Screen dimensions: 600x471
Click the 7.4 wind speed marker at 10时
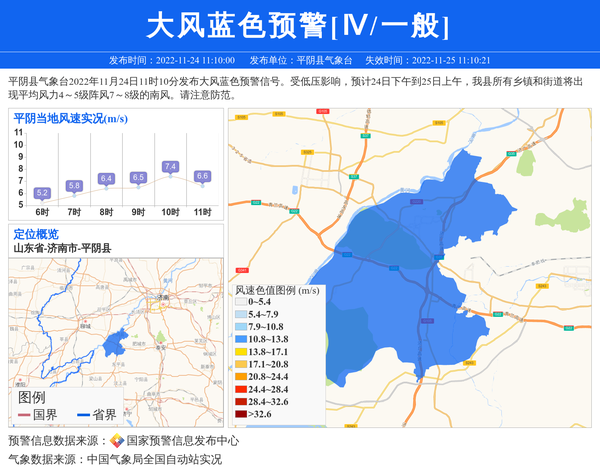pos(170,167)
